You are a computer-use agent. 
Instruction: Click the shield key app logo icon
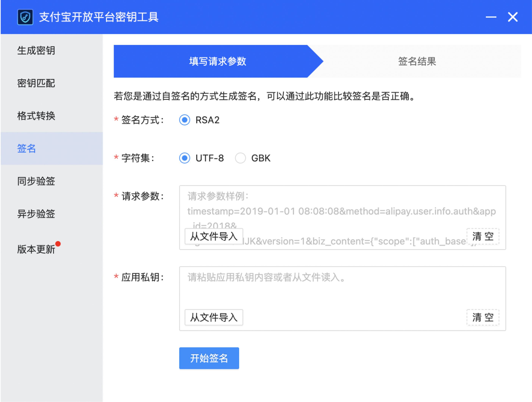[x=25, y=17]
